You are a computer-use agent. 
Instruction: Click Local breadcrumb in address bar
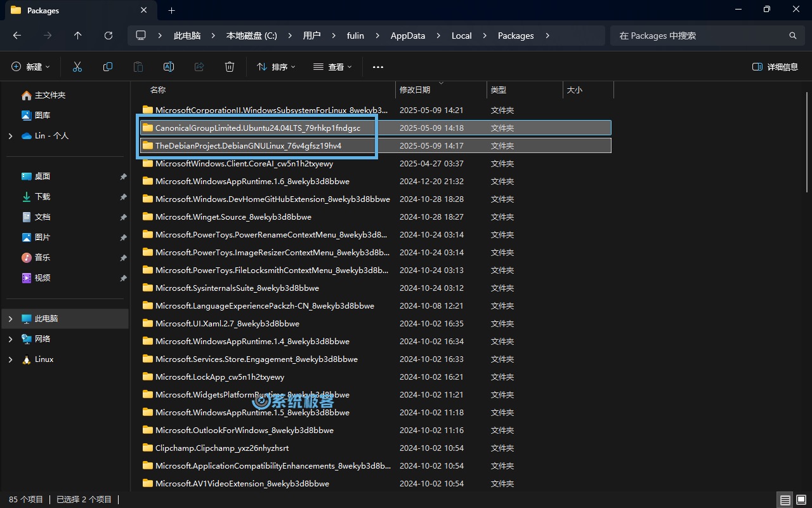tap(462, 36)
